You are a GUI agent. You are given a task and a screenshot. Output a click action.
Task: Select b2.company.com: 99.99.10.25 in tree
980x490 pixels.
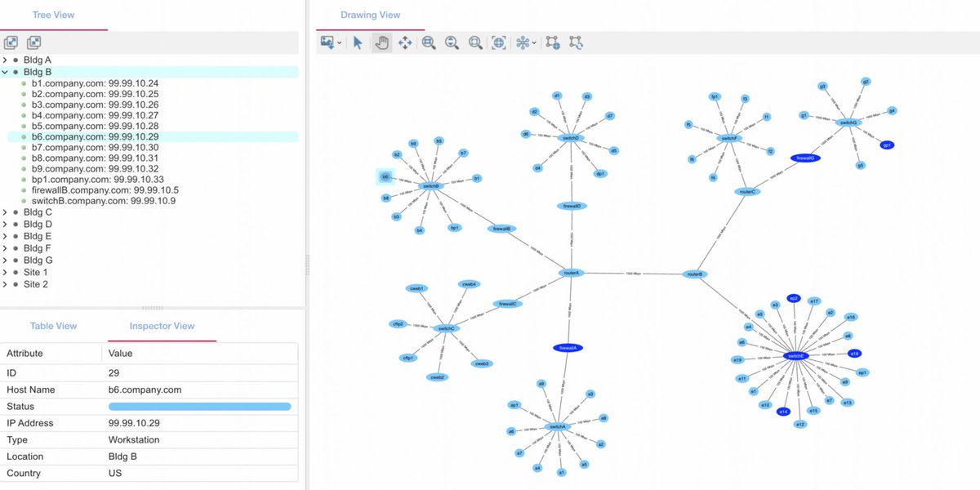95,94
